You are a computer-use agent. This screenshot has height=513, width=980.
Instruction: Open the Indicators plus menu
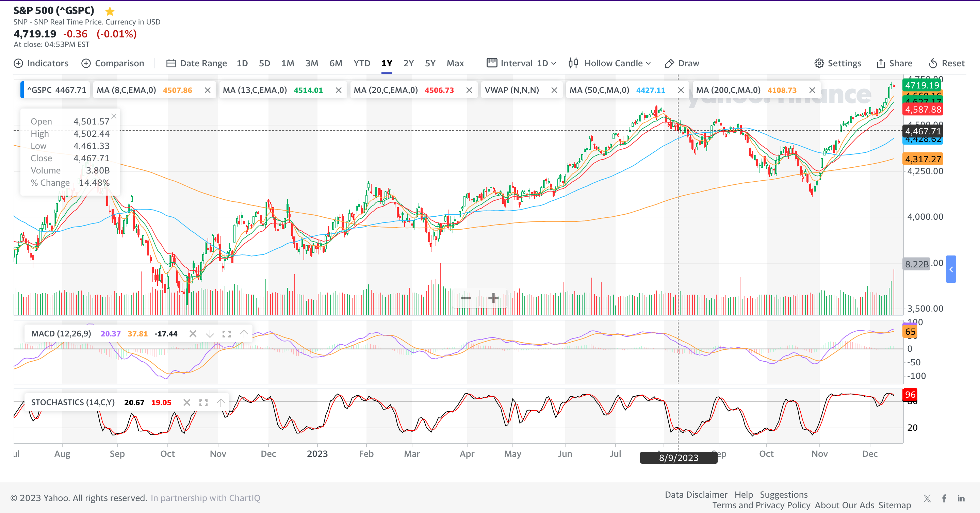pos(18,63)
